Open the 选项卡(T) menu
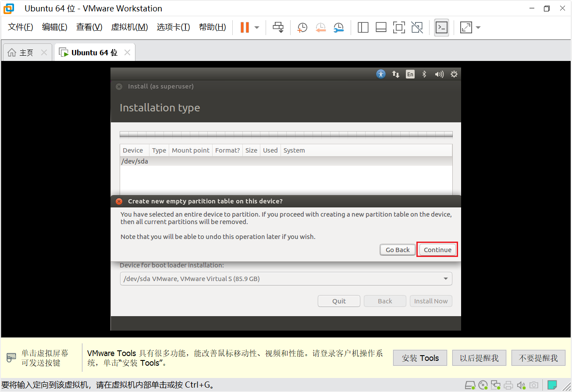 pyautogui.click(x=174, y=27)
